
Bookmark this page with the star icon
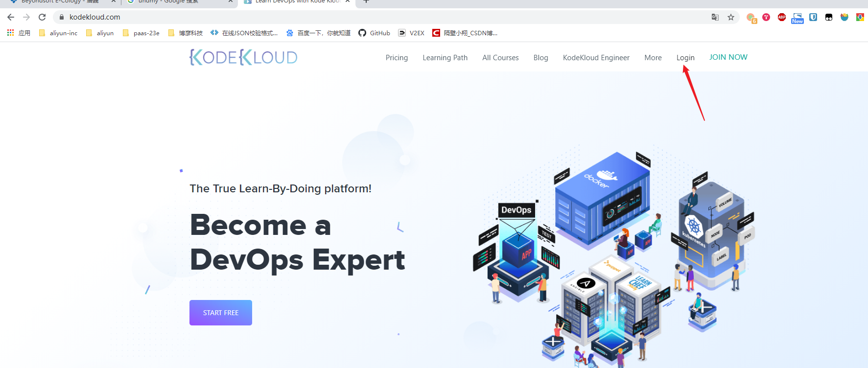click(x=731, y=17)
